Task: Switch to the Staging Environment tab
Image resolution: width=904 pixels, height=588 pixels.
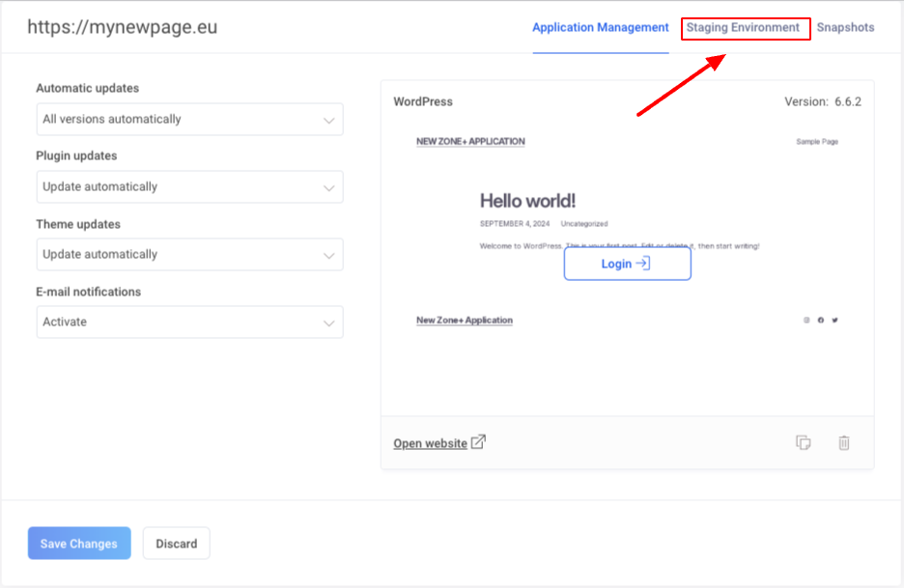Action: point(743,28)
